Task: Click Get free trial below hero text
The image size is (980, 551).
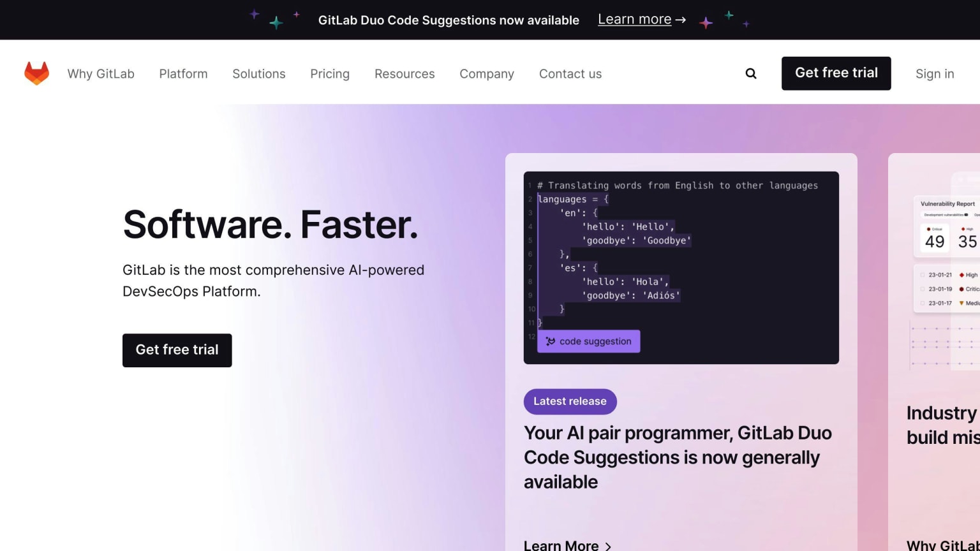Action: pos(177,350)
